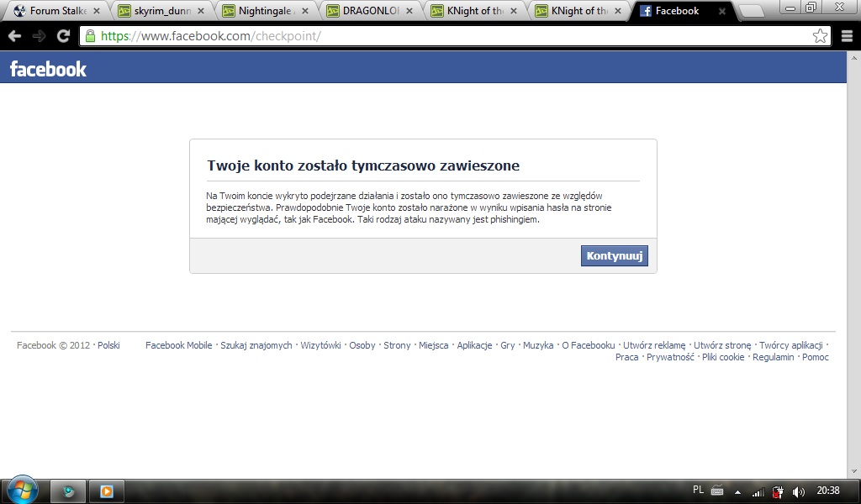Screen dimensions: 861x504
Task: Switch to the first KNight of the tab
Action: coord(474,11)
